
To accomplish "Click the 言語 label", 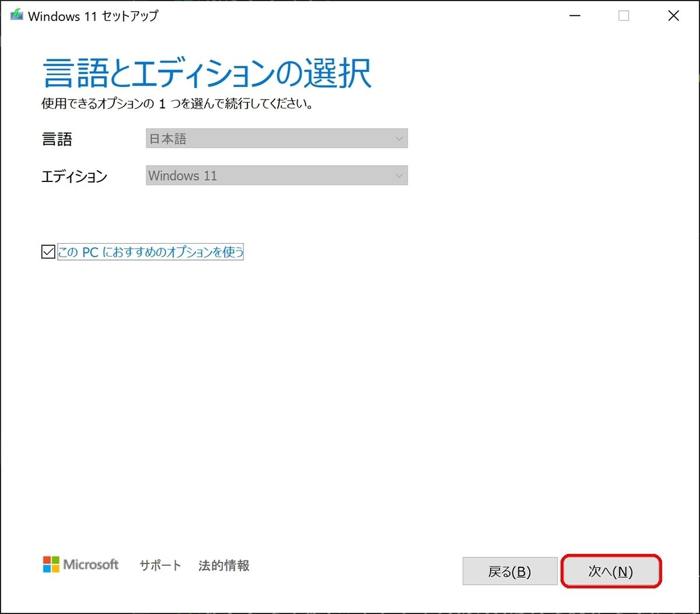I will tap(57, 139).
